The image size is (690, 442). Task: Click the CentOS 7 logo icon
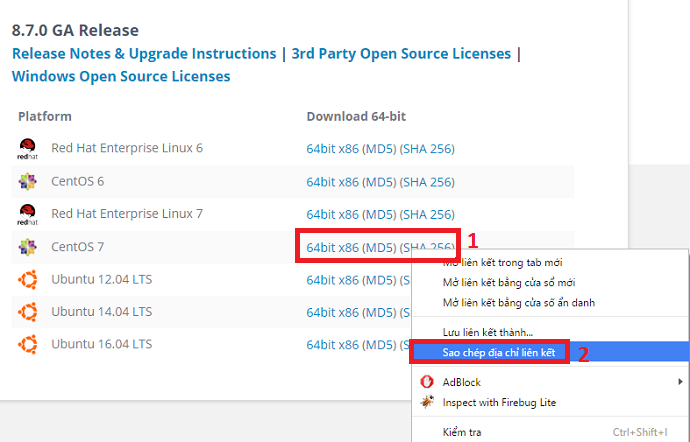coord(27,247)
